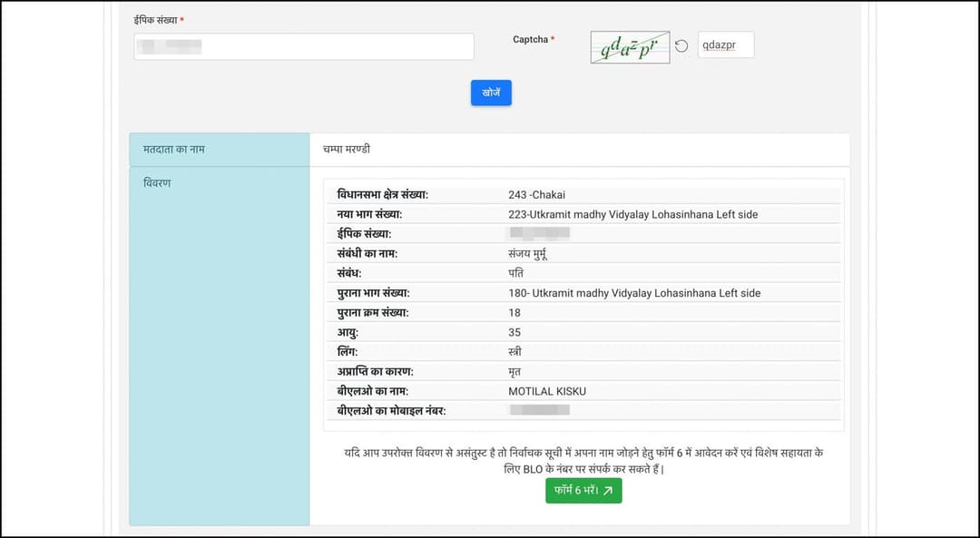Click old serial number value 18
The width and height of the screenshot is (980, 538).
point(514,312)
